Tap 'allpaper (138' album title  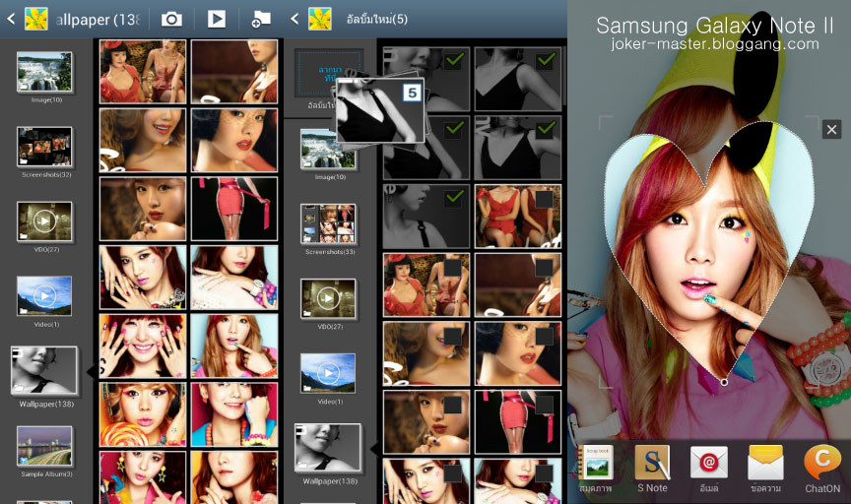(x=98, y=20)
